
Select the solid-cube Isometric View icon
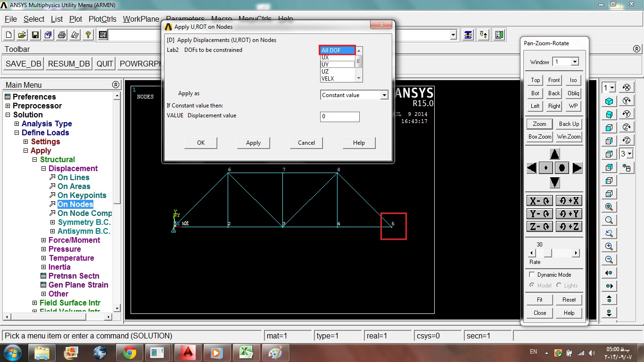pos(609,101)
